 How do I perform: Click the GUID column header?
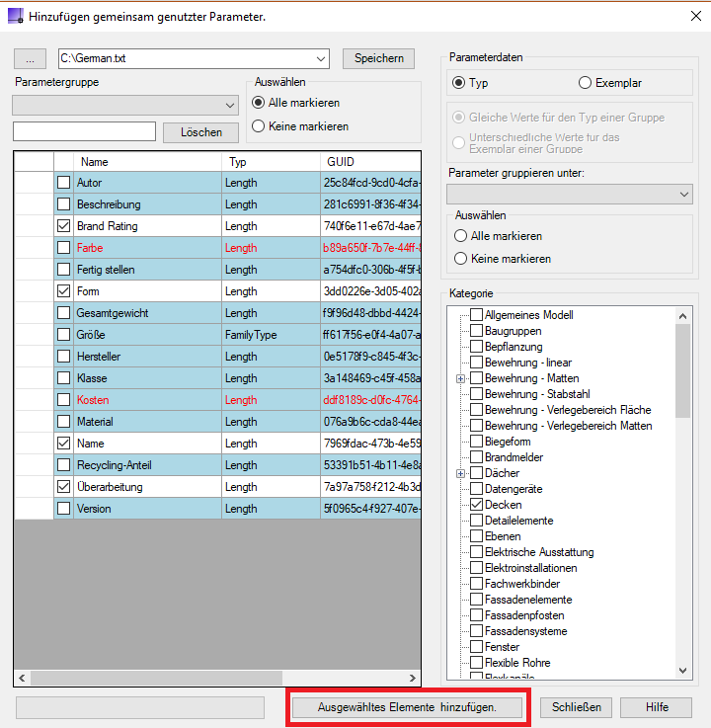tap(370, 162)
